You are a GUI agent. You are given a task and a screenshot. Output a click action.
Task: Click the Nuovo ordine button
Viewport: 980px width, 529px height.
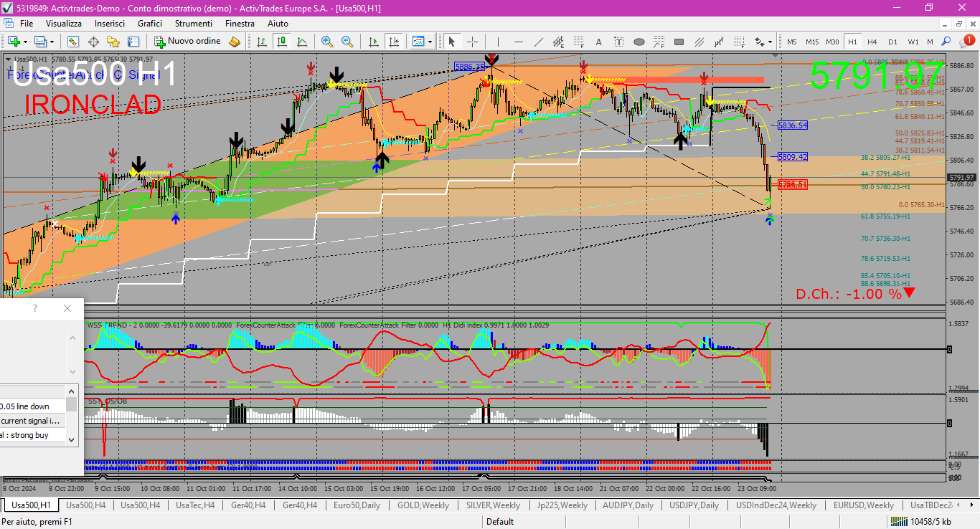click(x=188, y=42)
